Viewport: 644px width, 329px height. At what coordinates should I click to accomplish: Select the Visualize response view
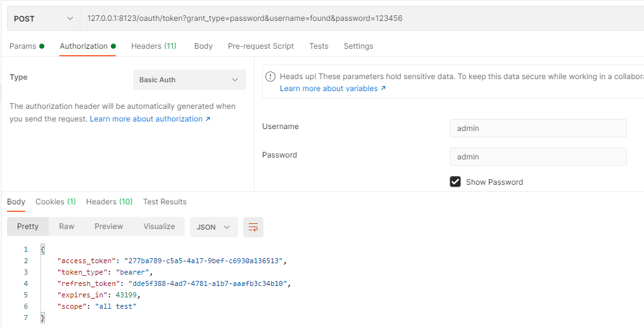[159, 226]
